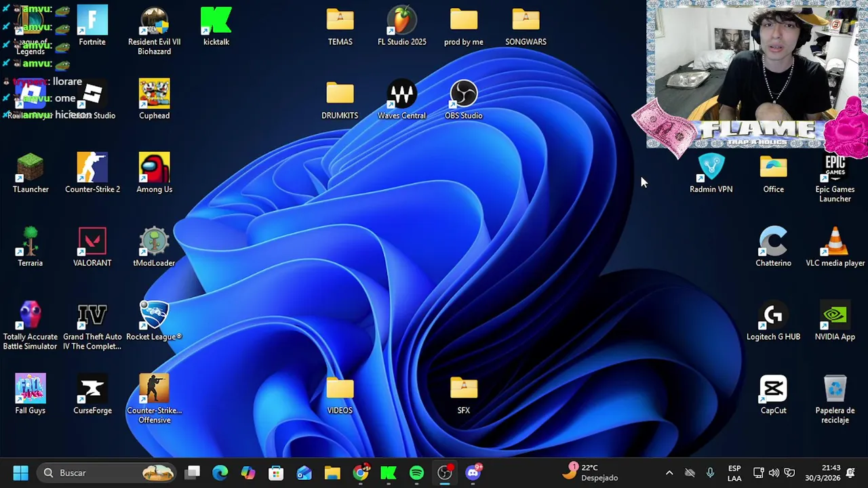Switch to the Kick app in taskbar
Viewport: 868px width, 488px height.
point(389,472)
